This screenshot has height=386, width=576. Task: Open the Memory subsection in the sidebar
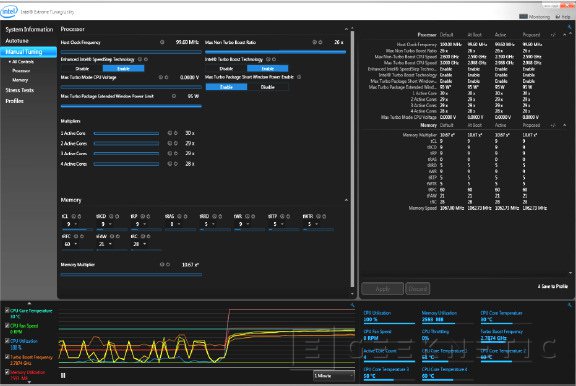(20, 80)
